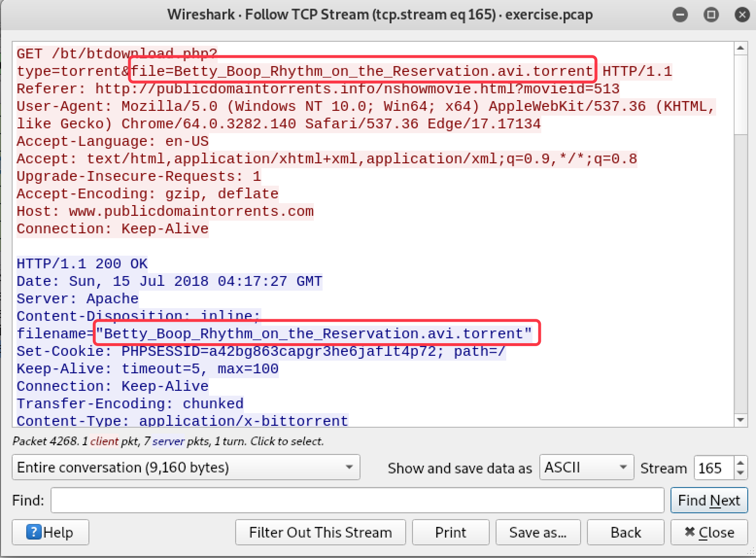Click 'Keep-Alive: timeout=5, max=100' line

tap(148, 369)
